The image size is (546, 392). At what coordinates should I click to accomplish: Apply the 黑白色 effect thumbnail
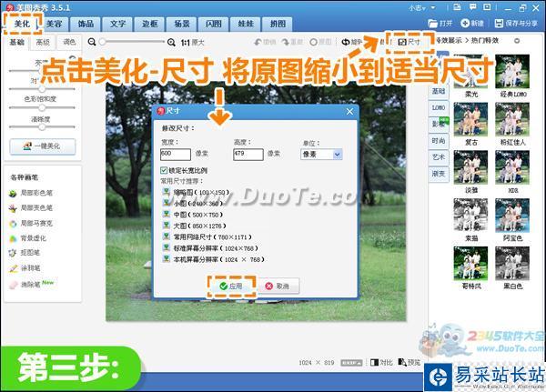tap(512, 264)
